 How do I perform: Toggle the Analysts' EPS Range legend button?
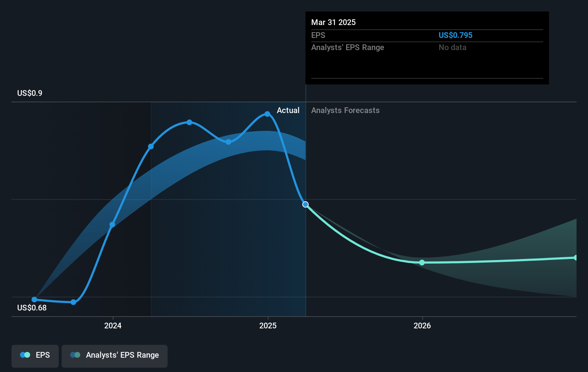tap(115, 356)
